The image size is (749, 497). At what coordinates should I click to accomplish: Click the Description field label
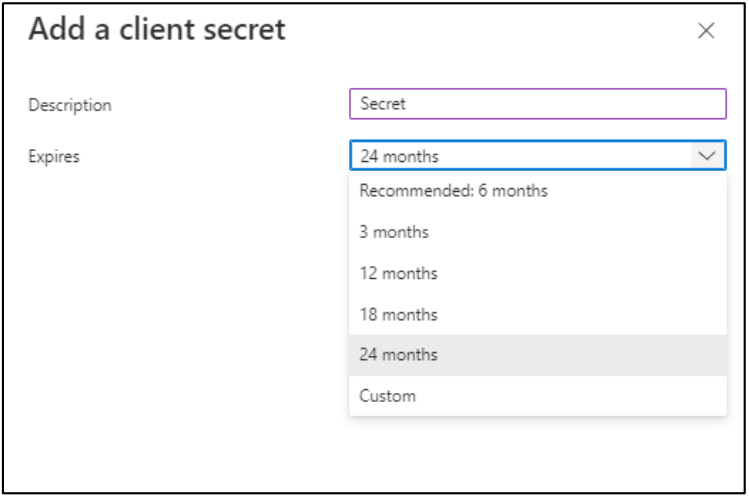click(70, 105)
